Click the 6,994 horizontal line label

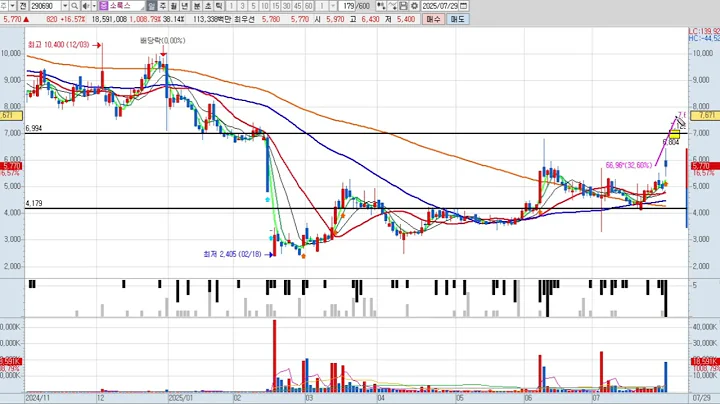click(x=34, y=129)
